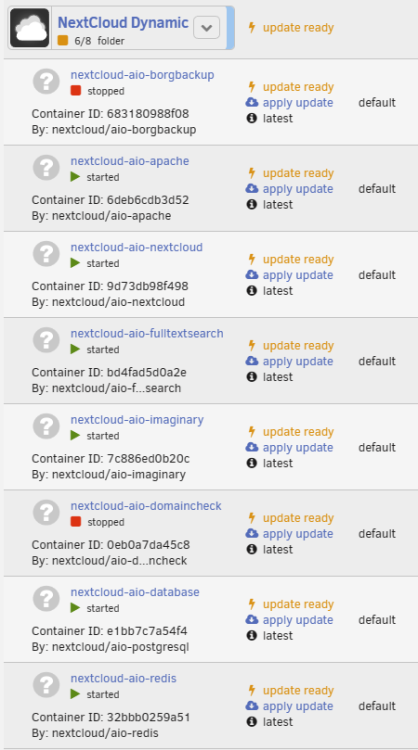Click the green started icon for nextcloud-aio-database

(x=75, y=608)
